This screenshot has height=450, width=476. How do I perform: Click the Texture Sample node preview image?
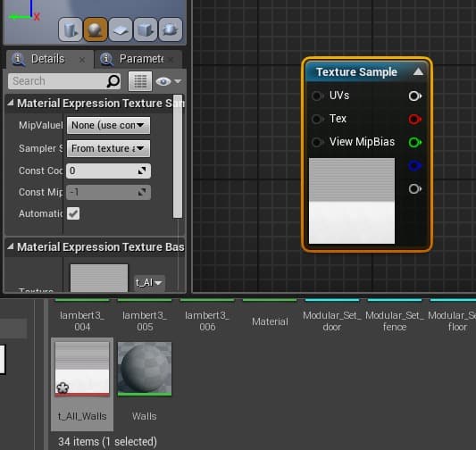[x=352, y=201]
